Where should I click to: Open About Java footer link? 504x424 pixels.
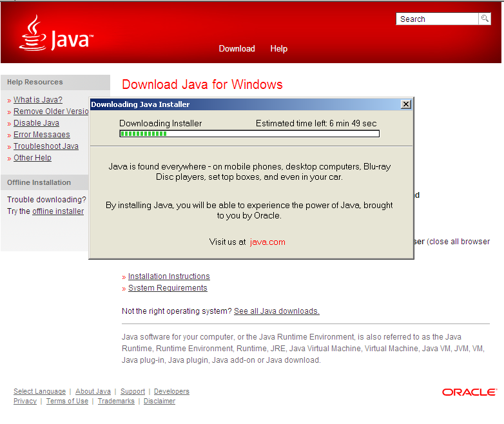(93, 391)
